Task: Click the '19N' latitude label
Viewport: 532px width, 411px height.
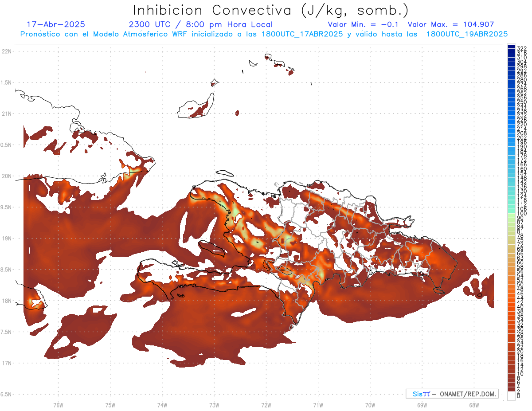Action: point(7,238)
